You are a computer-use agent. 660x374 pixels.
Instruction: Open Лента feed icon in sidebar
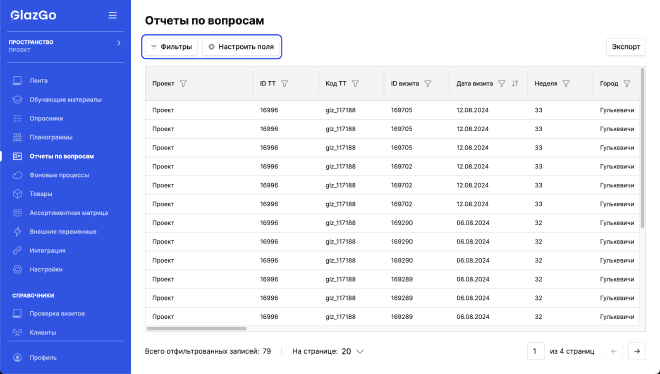point(17,80)
